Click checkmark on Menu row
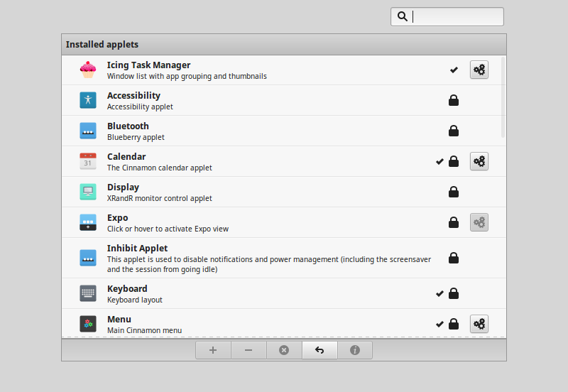 click(439, 324)
